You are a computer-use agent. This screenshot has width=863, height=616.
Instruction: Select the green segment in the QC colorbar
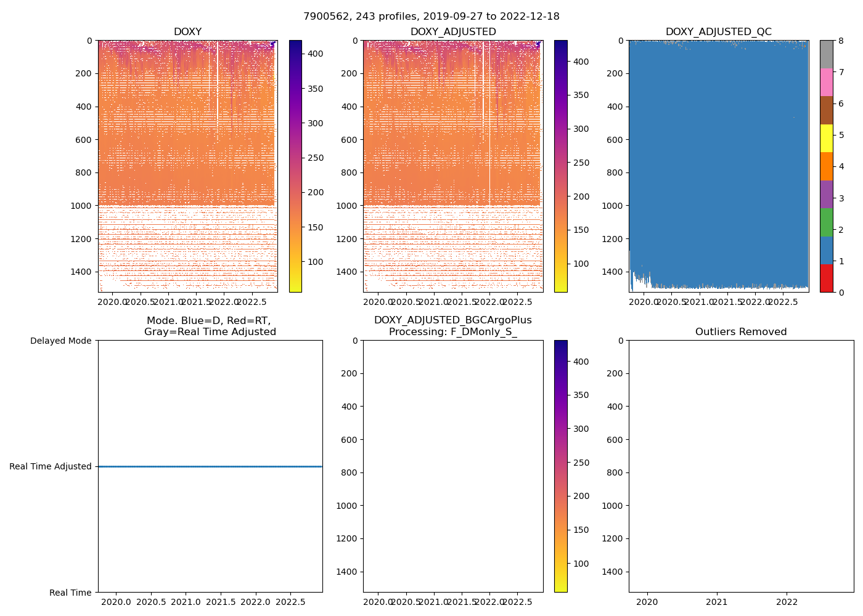826,222
